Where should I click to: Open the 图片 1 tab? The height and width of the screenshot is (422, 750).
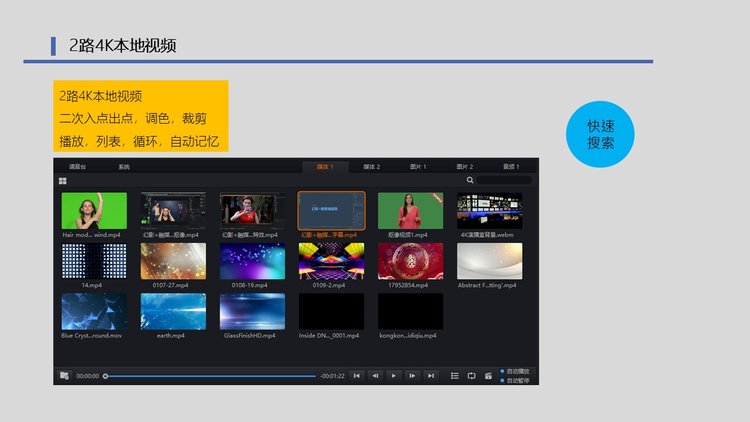click(418, 166)
